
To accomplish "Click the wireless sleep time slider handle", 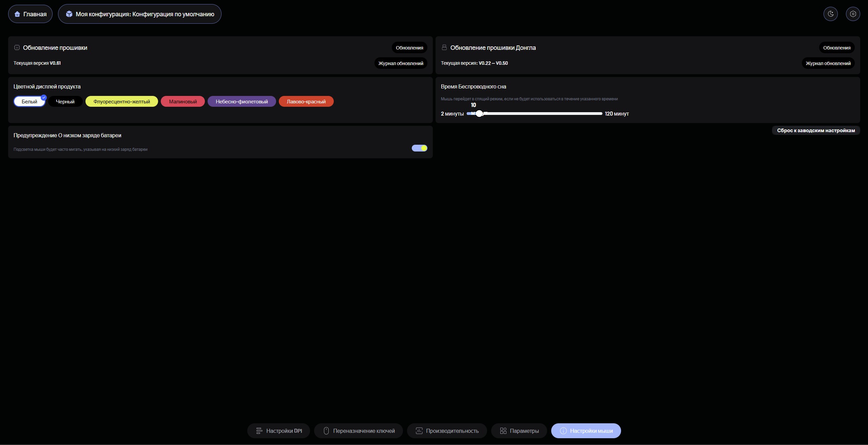I will 479,114.
